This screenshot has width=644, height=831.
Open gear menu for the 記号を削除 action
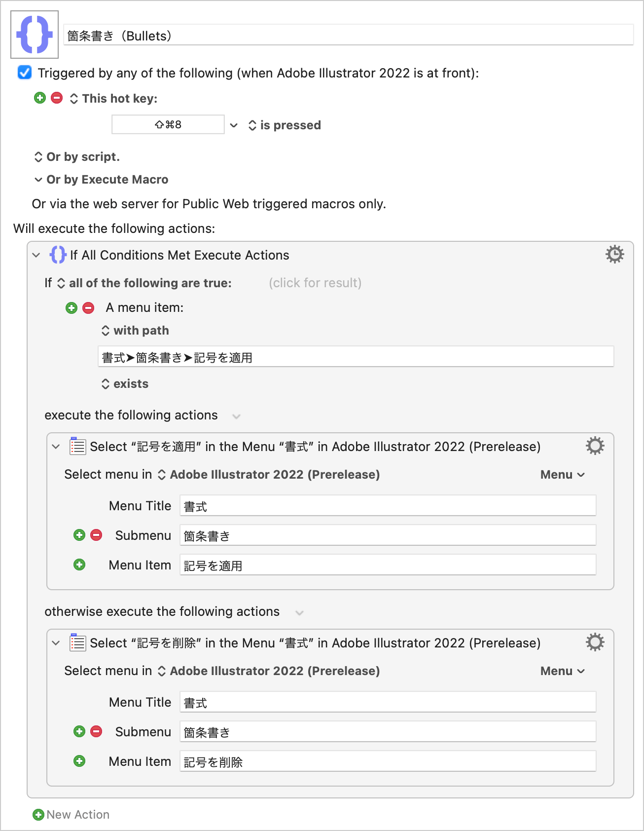(595, 642)
